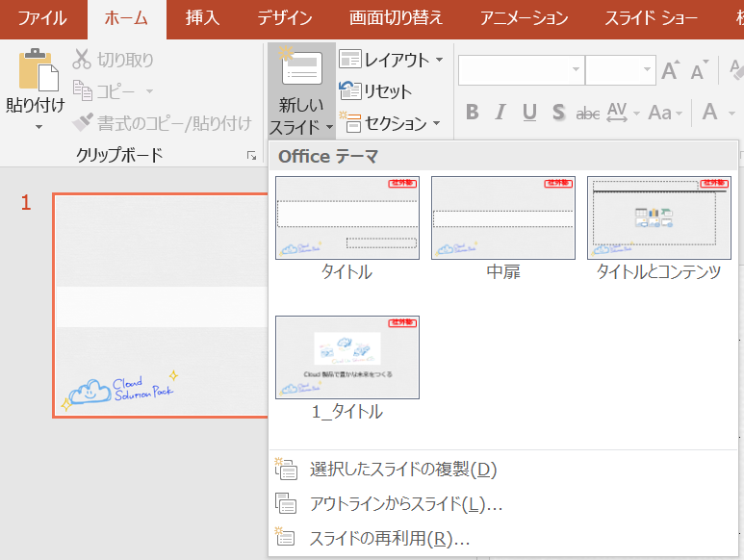
Task: Toggle underline formatting U
Action: point(529,113)
